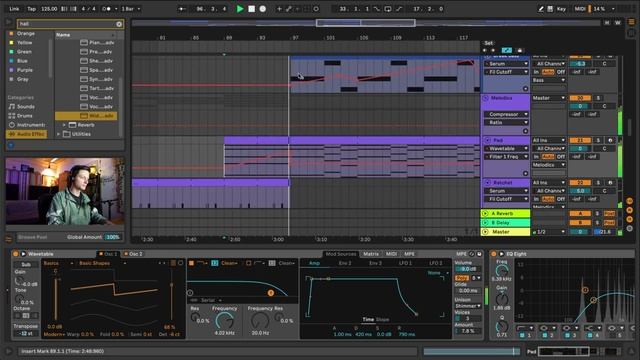
Task: Arm the arrangement Record button
Action: [263, 9]
